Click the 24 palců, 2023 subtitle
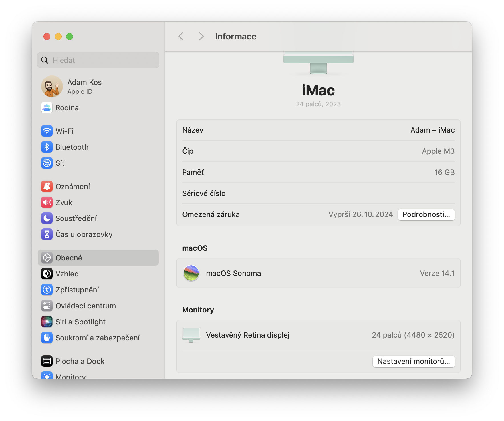The image size is (504, 421). click(x=318, y=104)
